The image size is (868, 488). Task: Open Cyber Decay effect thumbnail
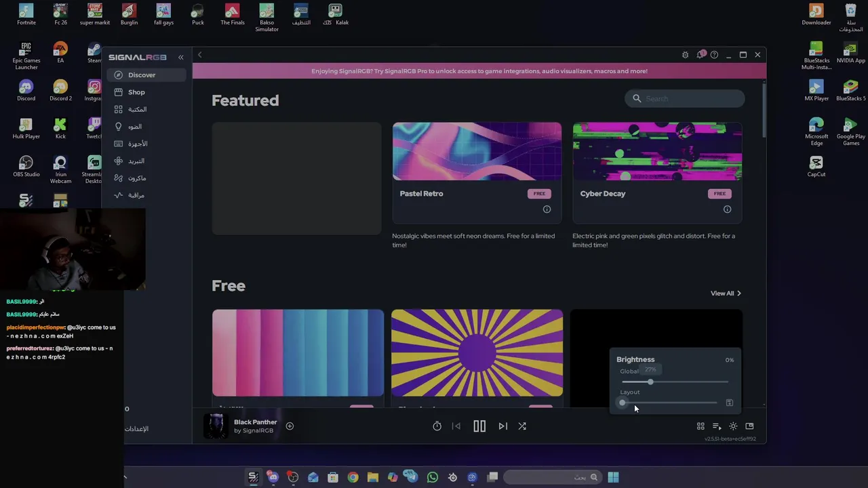tap(657, 151)
